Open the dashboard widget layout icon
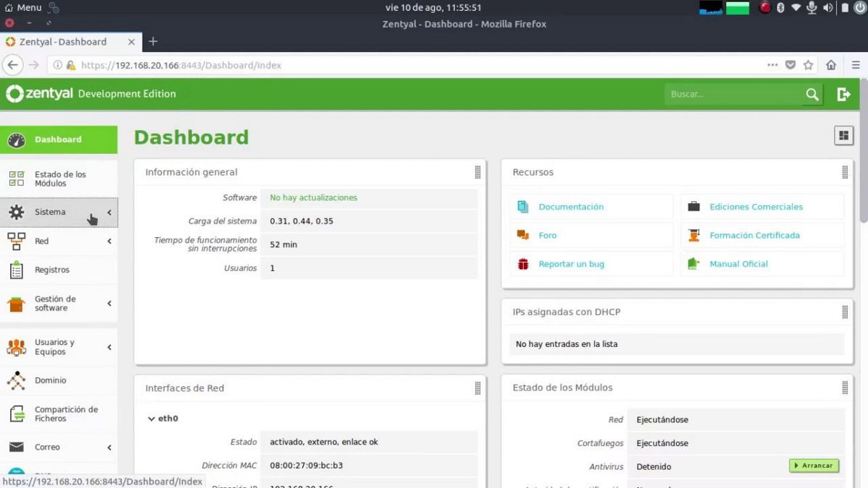 point(843,135)
